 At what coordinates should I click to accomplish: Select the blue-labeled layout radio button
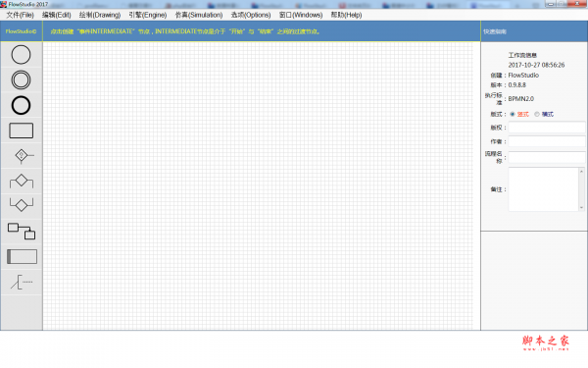(x=537, y=114)
